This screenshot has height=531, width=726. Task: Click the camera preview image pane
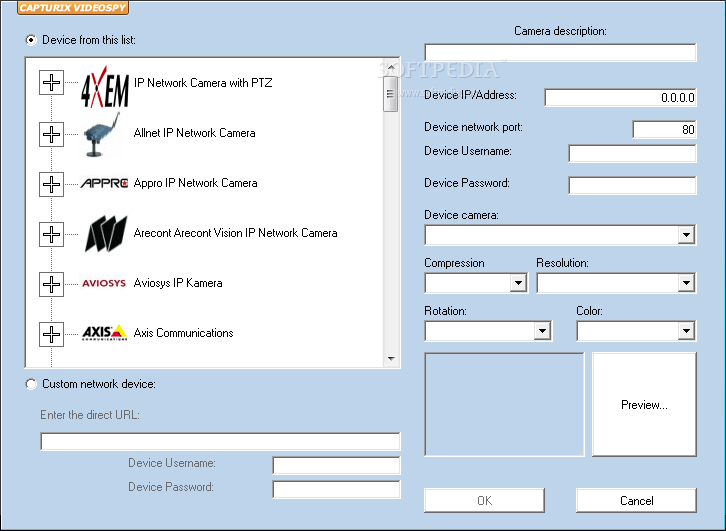tap(504, 405)
